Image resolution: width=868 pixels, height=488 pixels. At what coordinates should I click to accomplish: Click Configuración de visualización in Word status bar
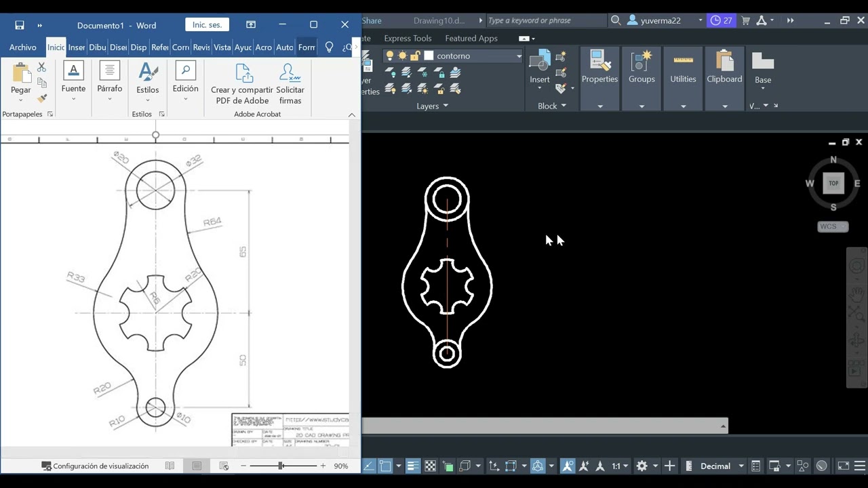(x=95, y=466)
